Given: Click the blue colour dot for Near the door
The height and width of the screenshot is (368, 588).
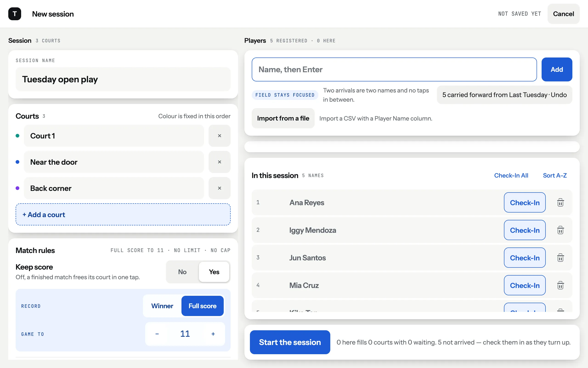Looking at the screenshot, I should pyautogui.click(x=17, y=162).
